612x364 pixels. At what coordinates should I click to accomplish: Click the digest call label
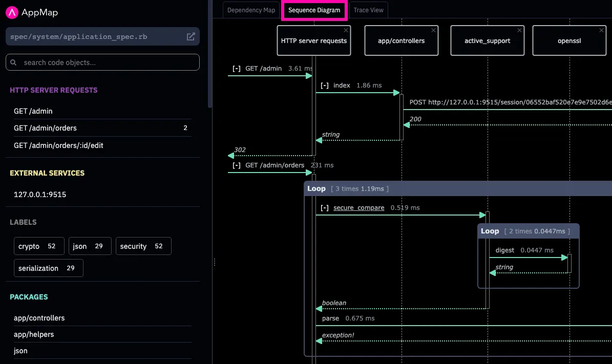click(x=504, y=250)
